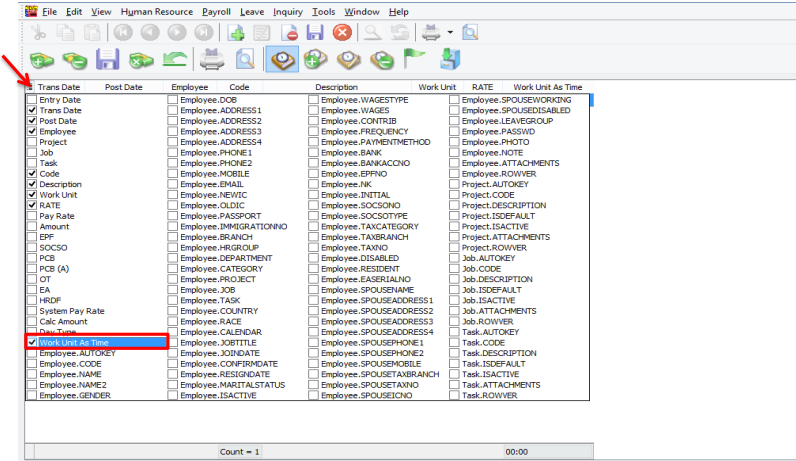The image size is (796, 461).
Task: Open the Help menu
Action: (x=399, y=12)
